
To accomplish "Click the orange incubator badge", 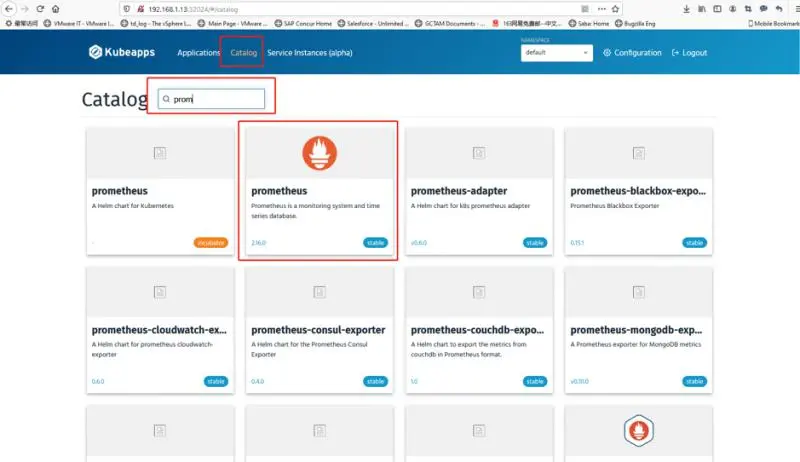I will [211, 243].
